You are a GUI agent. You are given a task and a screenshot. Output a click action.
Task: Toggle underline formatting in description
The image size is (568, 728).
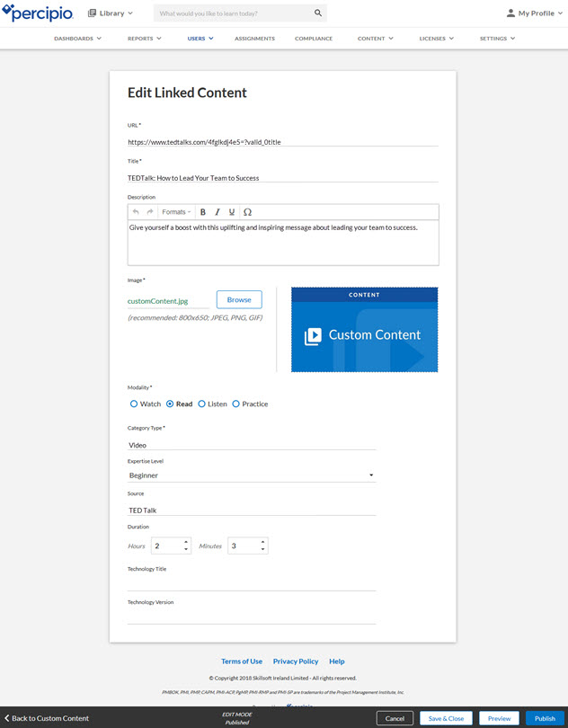(x=232, y=212)
